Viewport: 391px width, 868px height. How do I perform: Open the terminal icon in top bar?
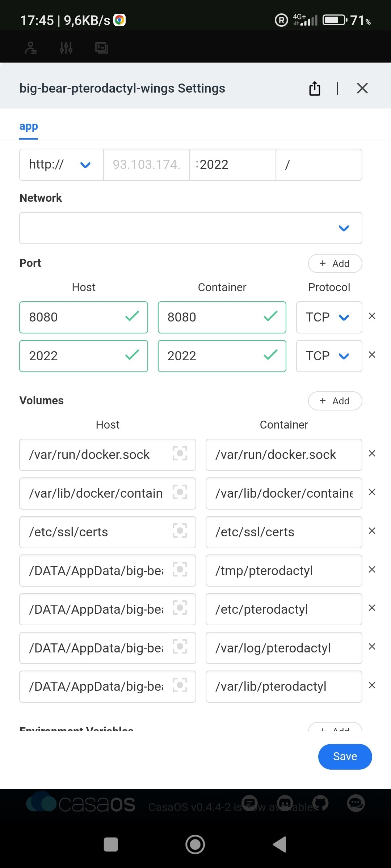[101, 48]
